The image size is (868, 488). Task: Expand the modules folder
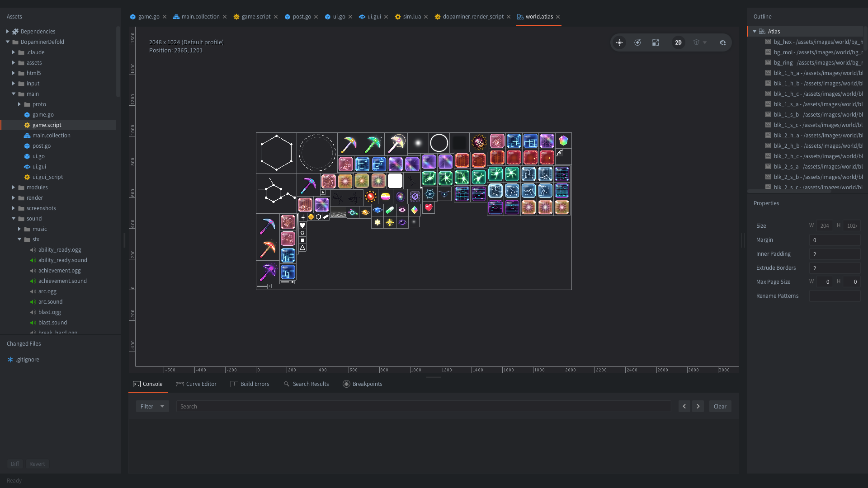(14, 187)
